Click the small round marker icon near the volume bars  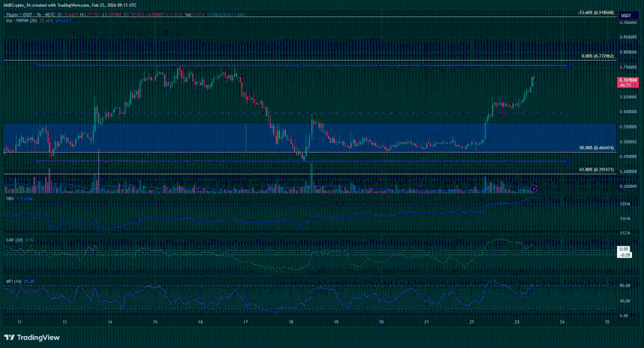(x=534, y=189)
